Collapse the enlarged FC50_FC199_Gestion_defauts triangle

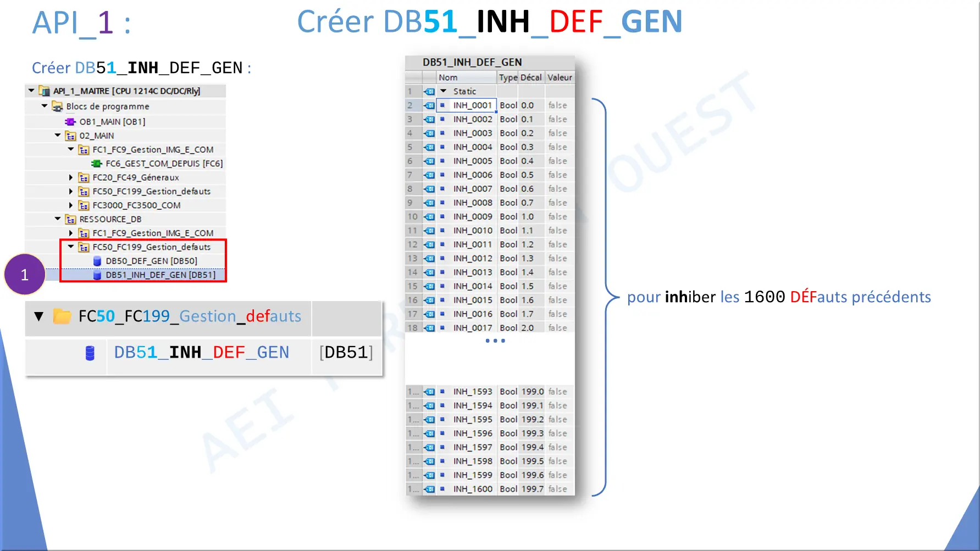pyautogui.click(x=38, y=316)
